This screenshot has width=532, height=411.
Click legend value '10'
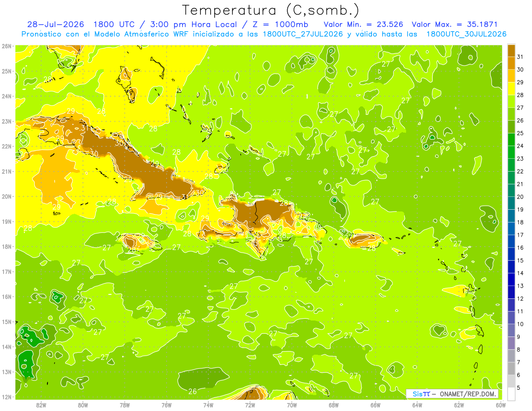click(x=520, y=324)
